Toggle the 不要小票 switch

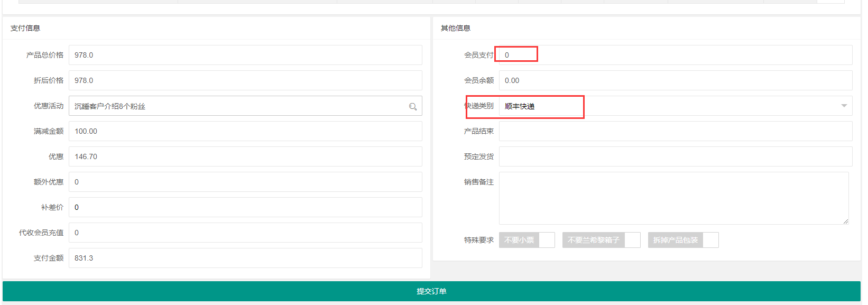527,240
